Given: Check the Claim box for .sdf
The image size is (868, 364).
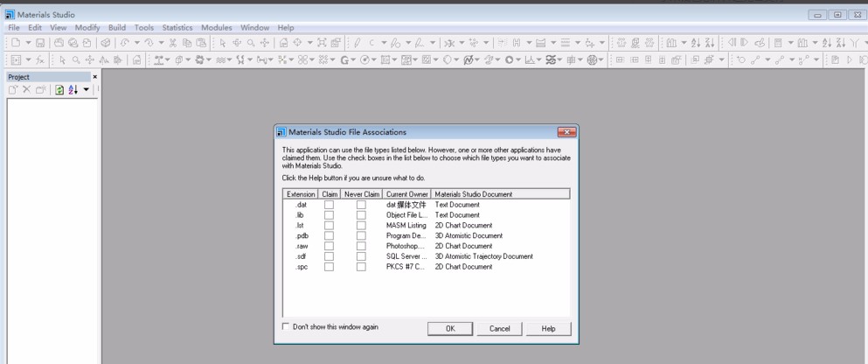Looking at the screenshot, I should pyautogui.click(x=329, y=256).
